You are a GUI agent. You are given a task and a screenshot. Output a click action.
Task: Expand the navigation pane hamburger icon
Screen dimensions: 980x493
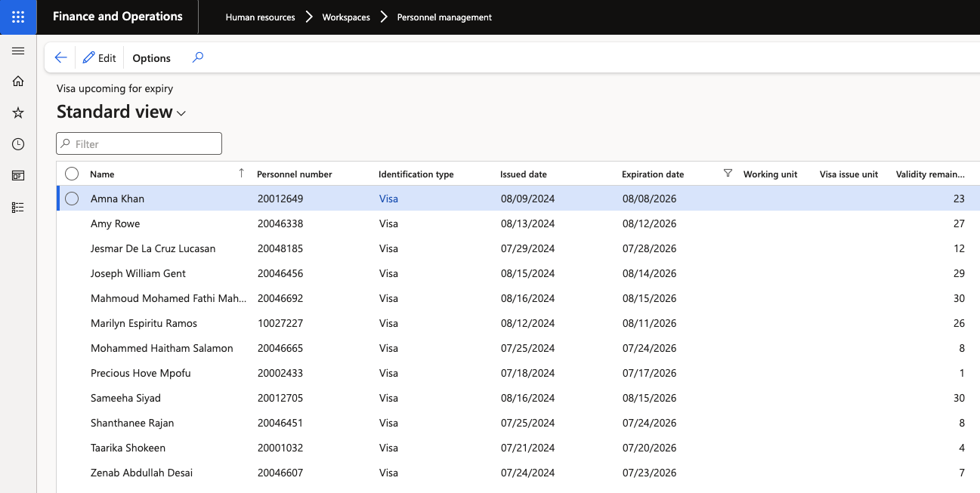pos(18,51)
